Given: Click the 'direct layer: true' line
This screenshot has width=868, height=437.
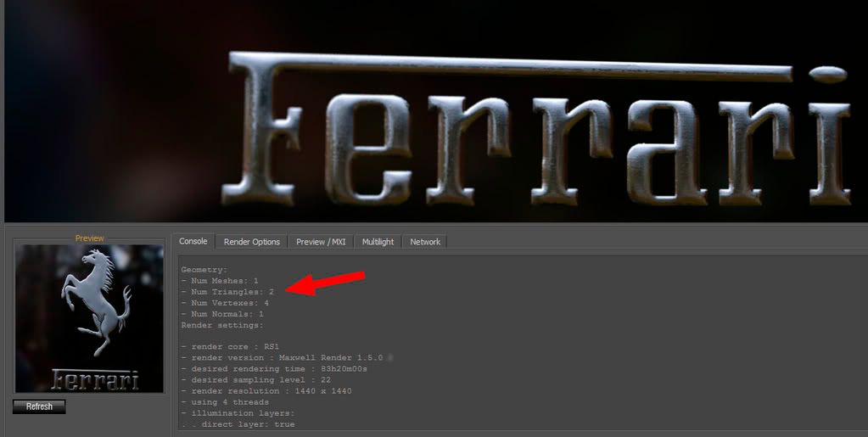Looking at the screenshot, I should pos(238,424).
